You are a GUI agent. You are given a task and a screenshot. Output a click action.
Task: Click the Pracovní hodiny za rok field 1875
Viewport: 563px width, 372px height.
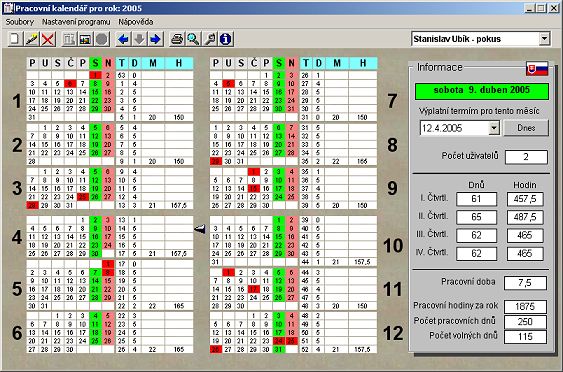tap(525, 307)
